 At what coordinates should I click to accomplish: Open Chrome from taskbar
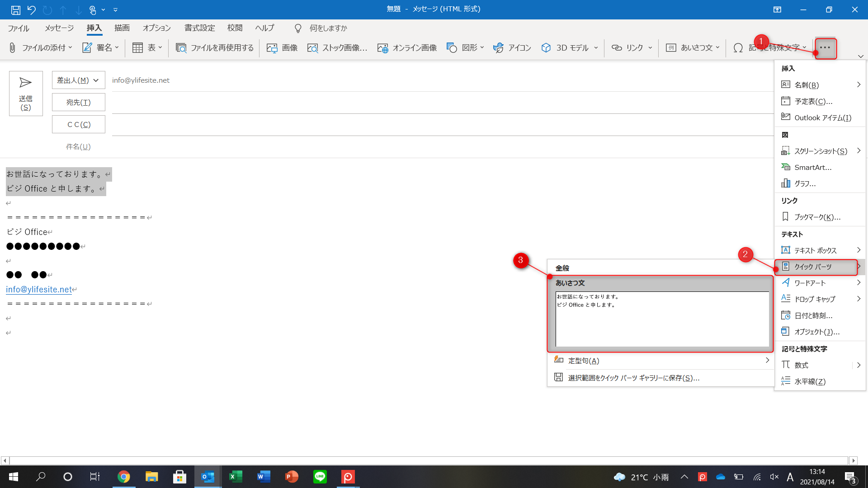pos(123,477)
